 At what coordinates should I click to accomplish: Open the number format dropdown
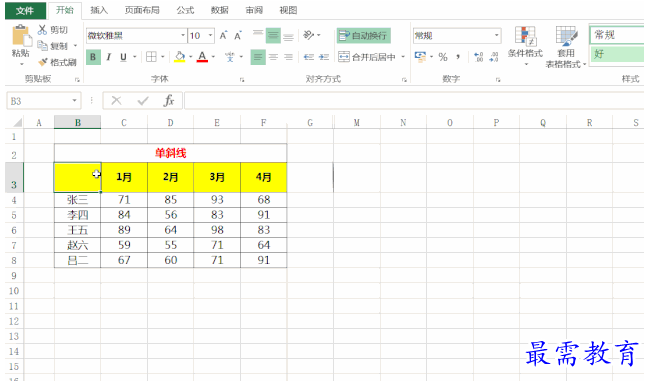pos(496,35)
